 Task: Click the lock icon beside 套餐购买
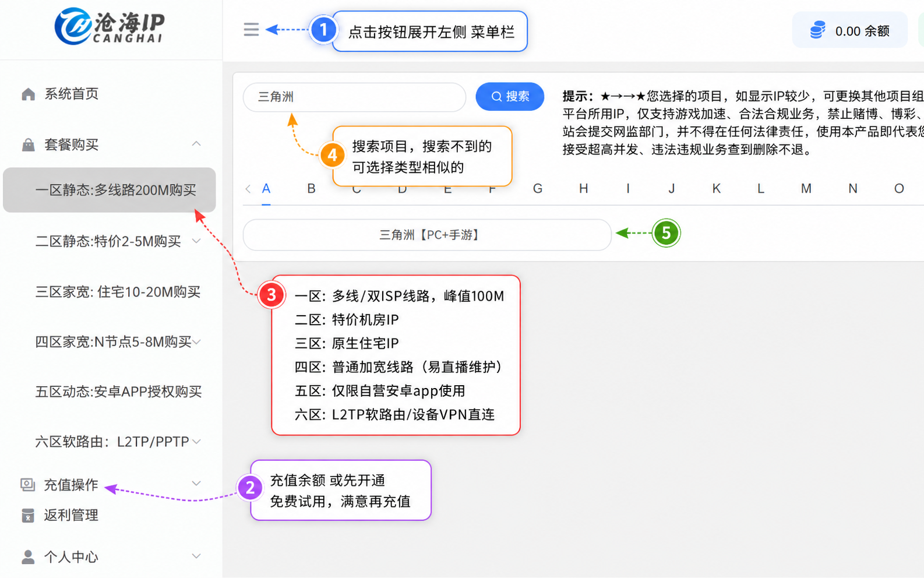click(28, 144)
